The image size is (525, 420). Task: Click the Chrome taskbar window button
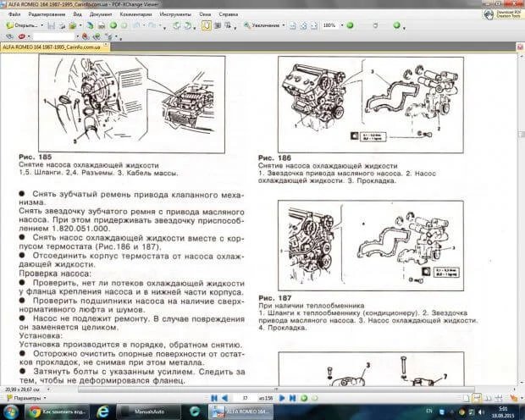54,412
